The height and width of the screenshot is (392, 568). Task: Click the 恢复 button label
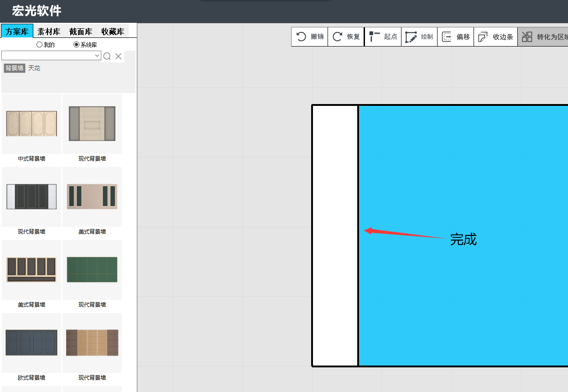point(354,37)
